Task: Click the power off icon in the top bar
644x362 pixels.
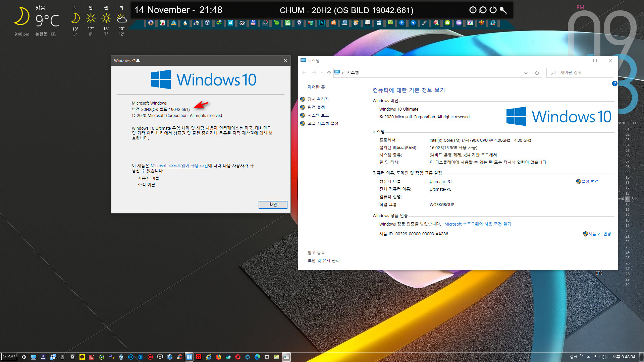Action: pos(493,10)
